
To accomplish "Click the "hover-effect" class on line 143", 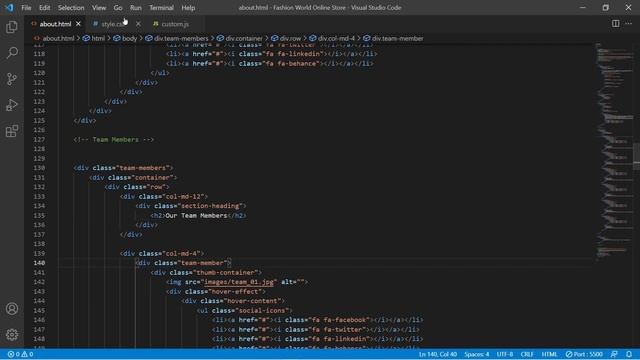I will (235, 291).
